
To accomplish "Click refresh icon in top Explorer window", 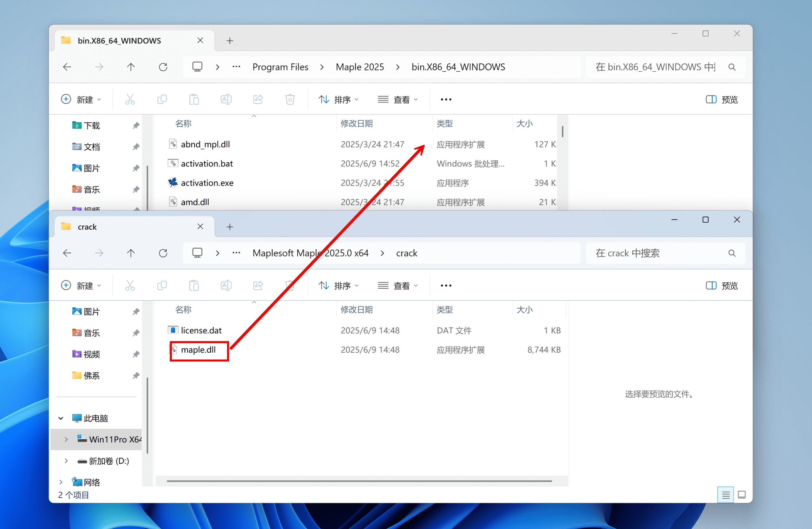I will pos(163,67).
